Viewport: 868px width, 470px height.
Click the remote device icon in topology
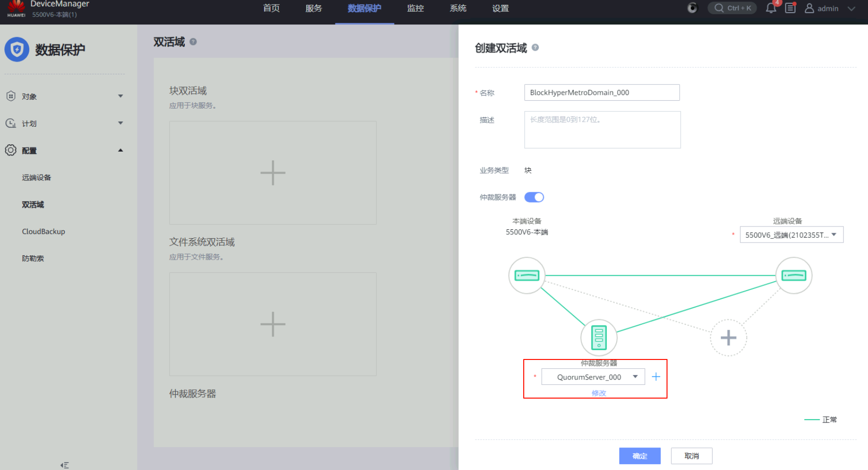(x=794, y=275)
